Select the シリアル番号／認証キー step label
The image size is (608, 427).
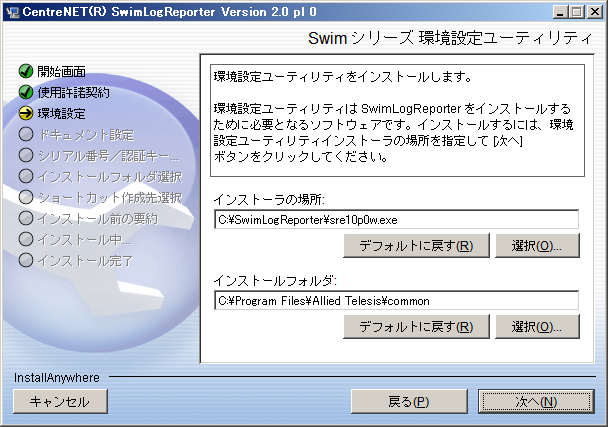(x=109, y=156)
